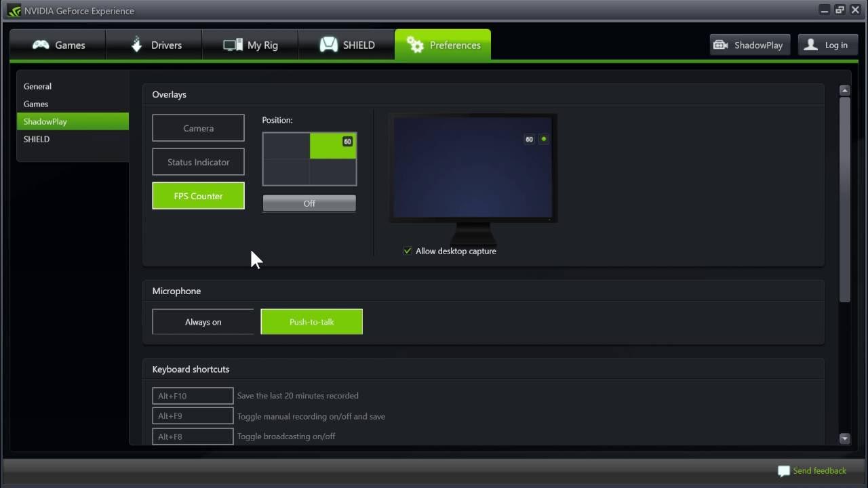The image size is (868, 488).
Task: Close the GeForce Experience window
Action: 855,9
